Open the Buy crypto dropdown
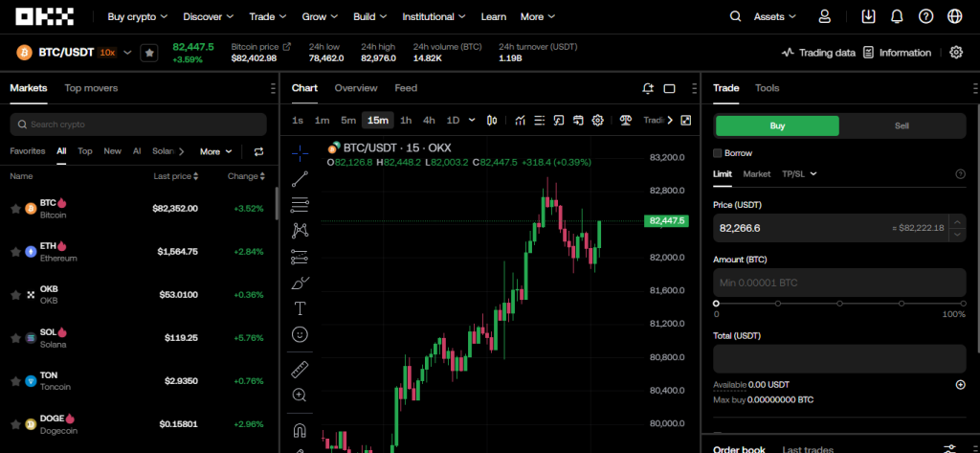 (138, 17)
